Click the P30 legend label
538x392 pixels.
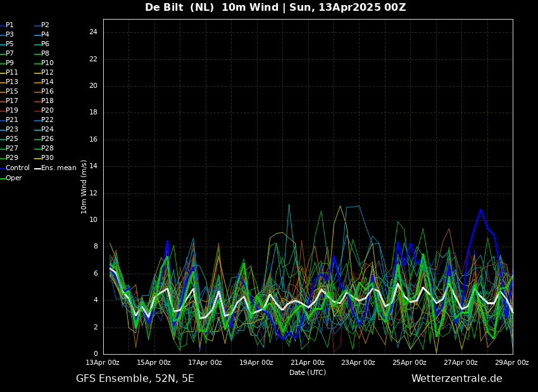[x=44, y=157]
